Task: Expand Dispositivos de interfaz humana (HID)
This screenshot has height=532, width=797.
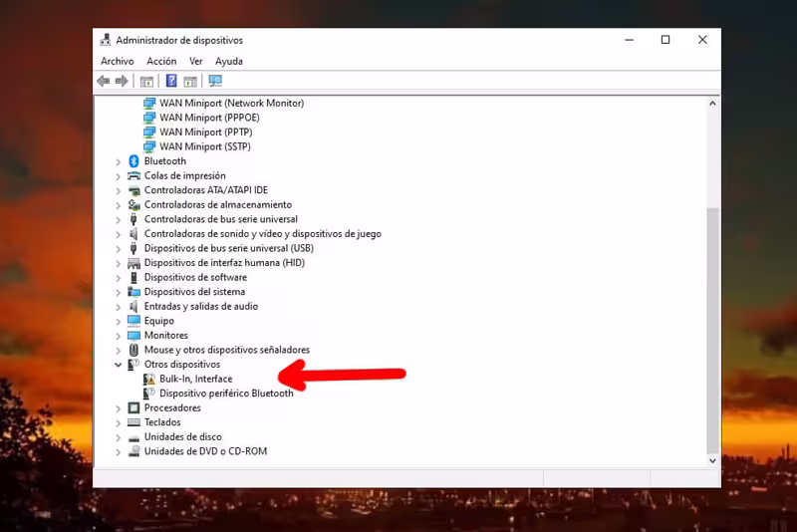Action: (x=118, y=264)
